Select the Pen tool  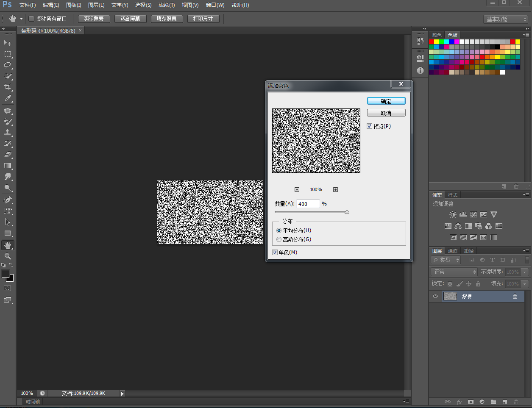point(8,200)
